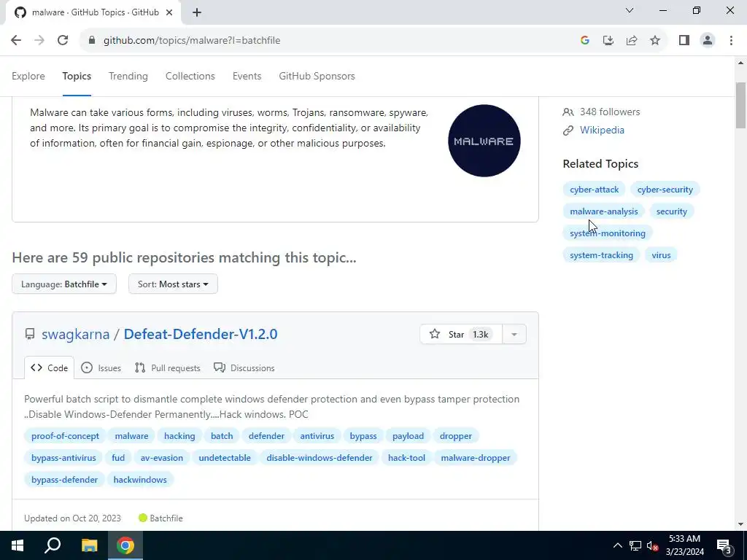
Task: Open the Discussions tab
Action: (244, 368)
